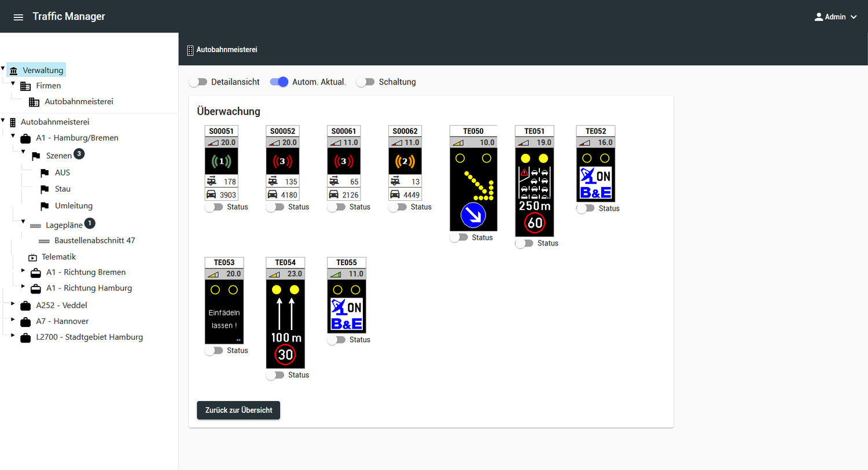
Task: Click the flag icon next to Stau
Action: click(45, 189)
